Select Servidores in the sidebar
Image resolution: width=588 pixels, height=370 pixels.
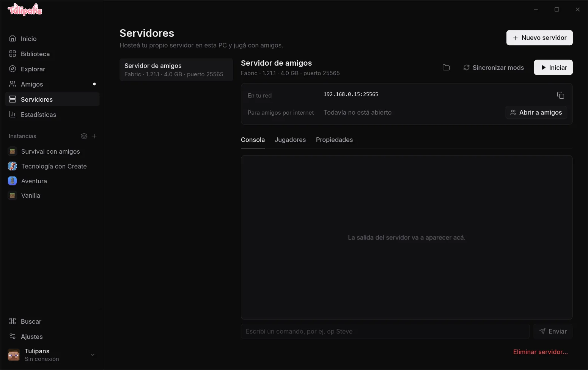point(52,99)
